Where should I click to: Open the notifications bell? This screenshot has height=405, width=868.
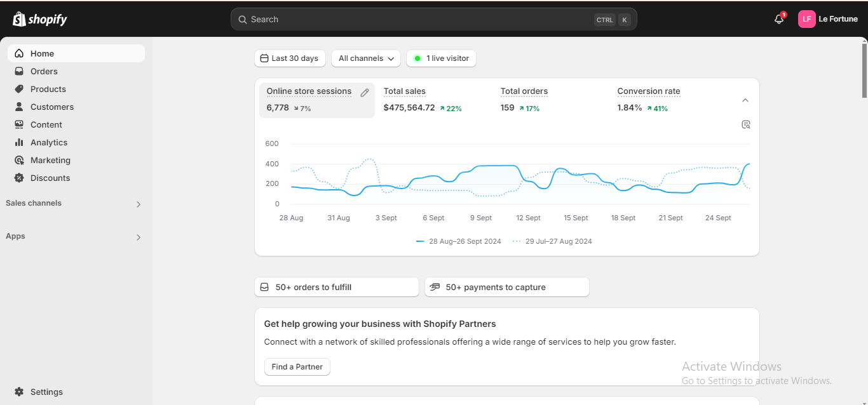pos(779,19)
